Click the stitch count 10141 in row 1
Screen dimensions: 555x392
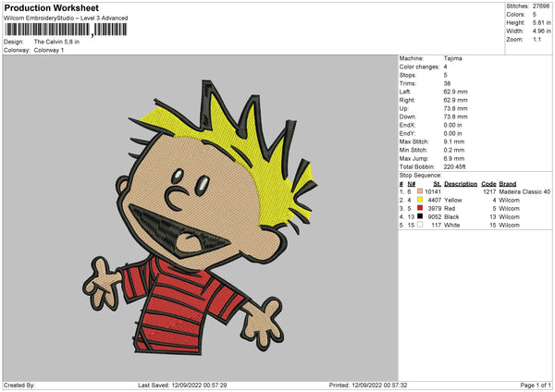click(433, 191)
